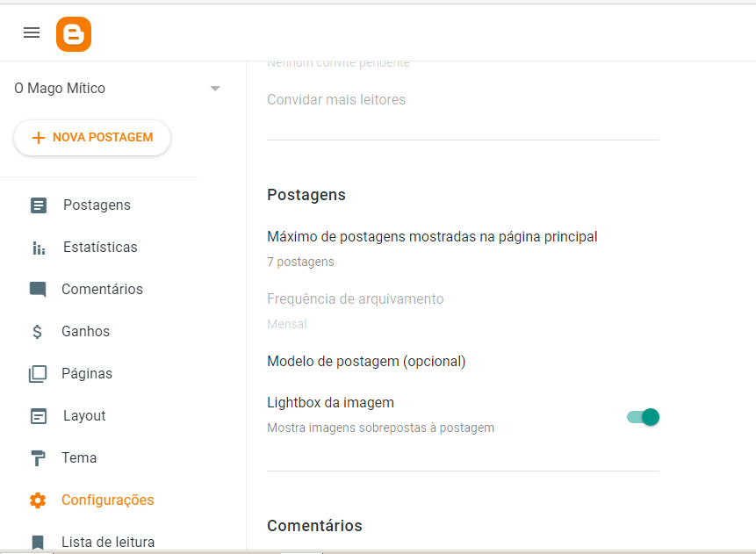The height and width of the screenshot is (554, 756).
Task: Go to Estatísticas menu item
Action: [x=100, y=248]
